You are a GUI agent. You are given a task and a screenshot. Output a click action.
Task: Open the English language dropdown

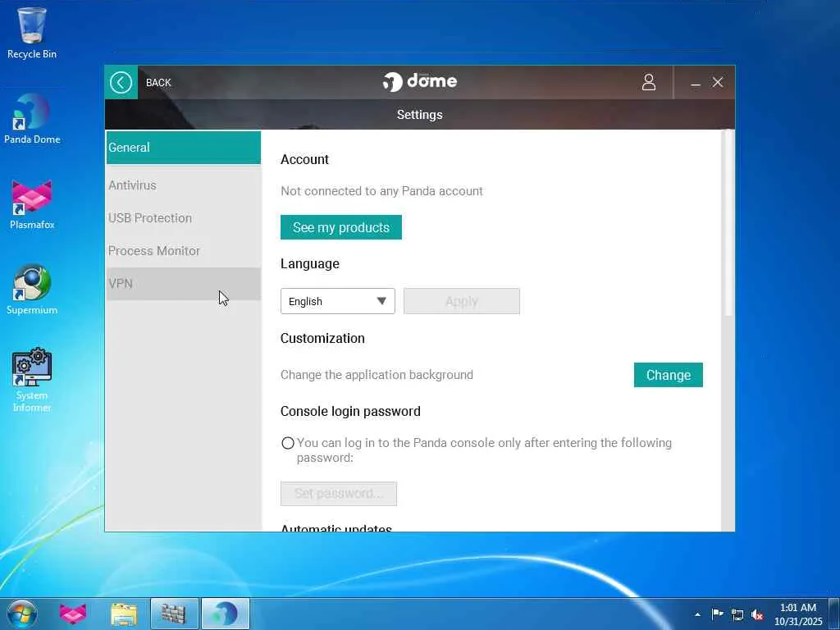[x=337, y=301]
